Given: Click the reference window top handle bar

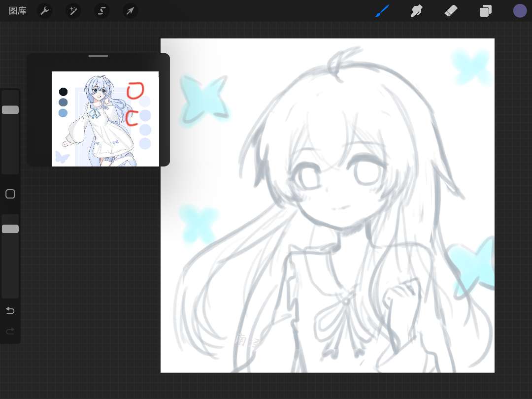Looking at the screenshot, I should coord(98,56).
